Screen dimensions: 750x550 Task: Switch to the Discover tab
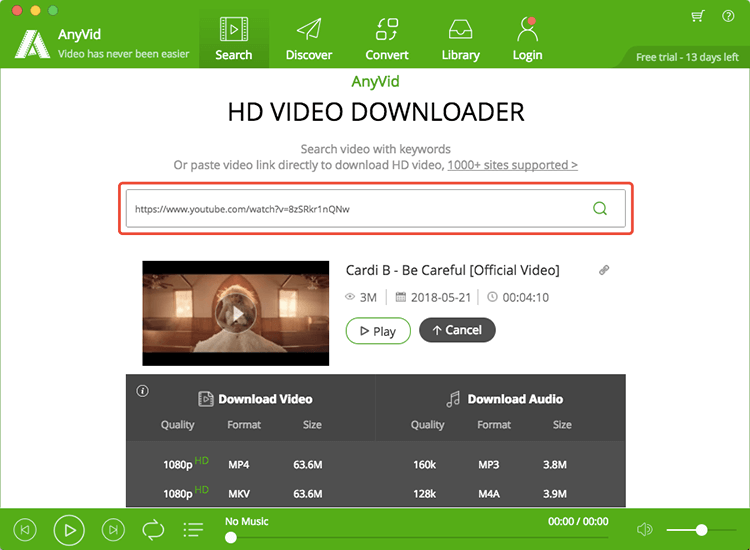309,38
